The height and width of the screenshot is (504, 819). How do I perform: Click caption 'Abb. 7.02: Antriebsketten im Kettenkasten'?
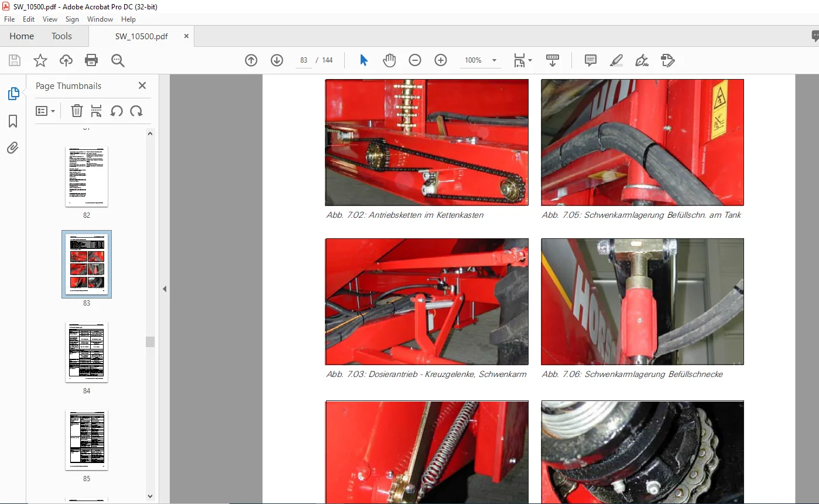click(405, 215)
